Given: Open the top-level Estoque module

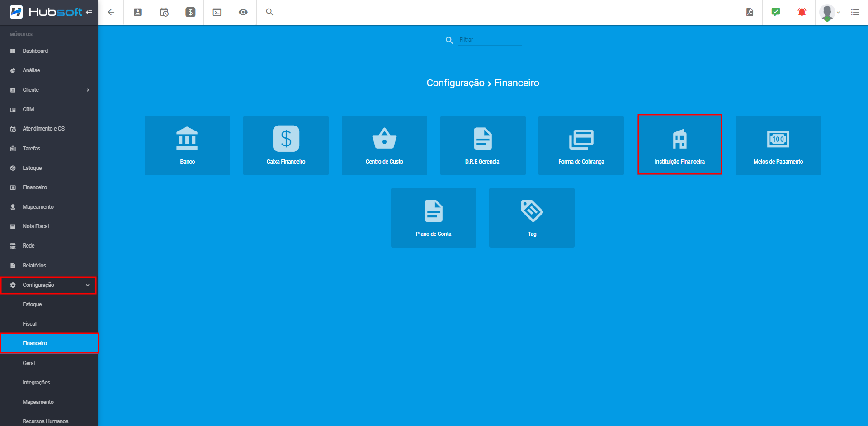Looking at the screenshot, I should 49,168.
